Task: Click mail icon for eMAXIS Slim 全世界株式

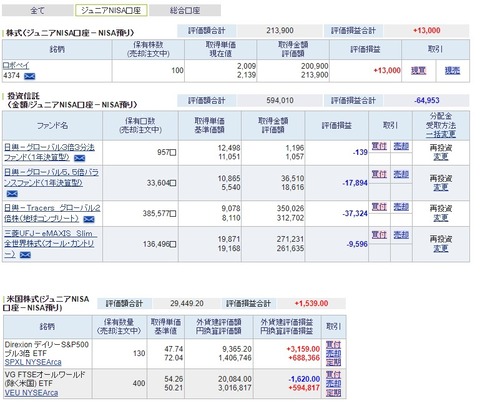Action: pos(25,255)
